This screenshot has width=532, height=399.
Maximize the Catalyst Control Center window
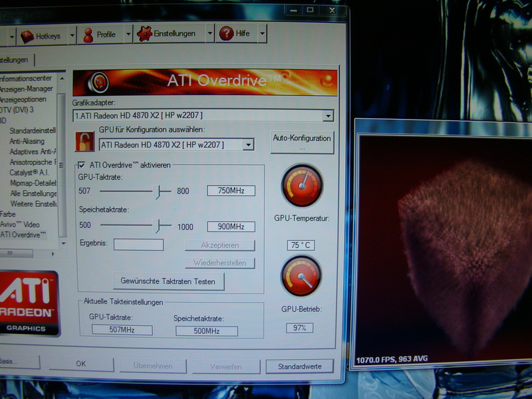(x=310, y=10)
